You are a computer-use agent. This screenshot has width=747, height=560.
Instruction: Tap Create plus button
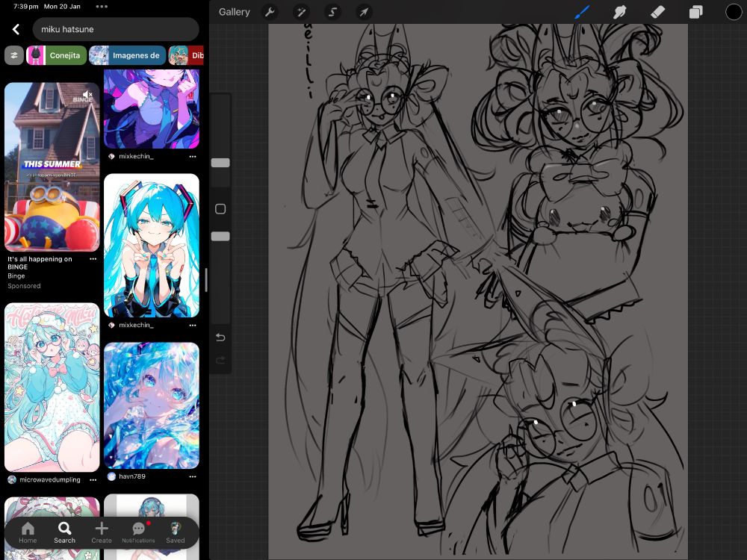[102, 532]
